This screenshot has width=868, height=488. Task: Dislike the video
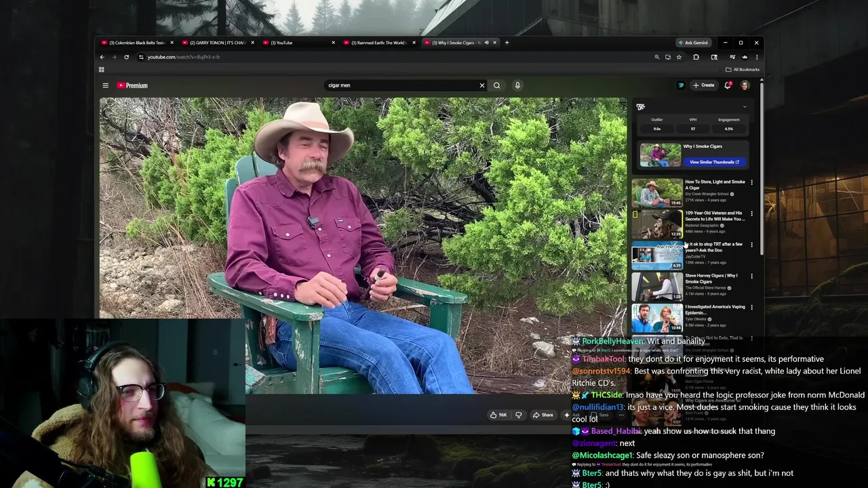tap(519, 415)
